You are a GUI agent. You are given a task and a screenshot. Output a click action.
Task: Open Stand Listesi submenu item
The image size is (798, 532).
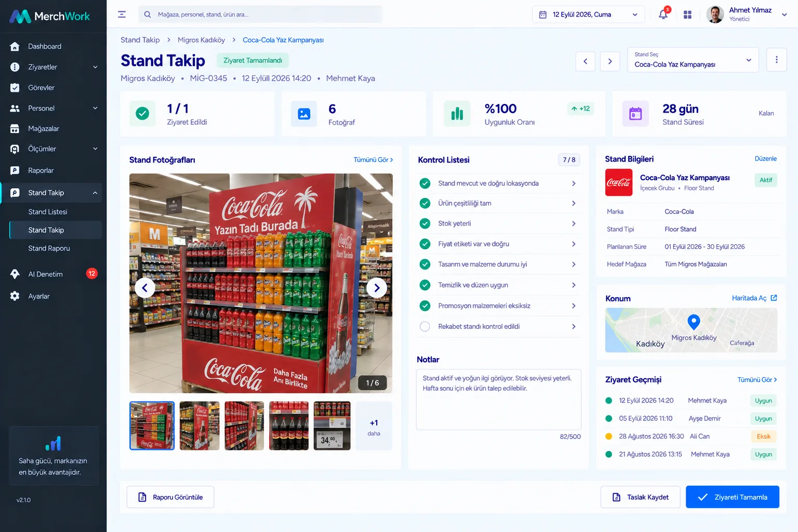coord(48,212)
